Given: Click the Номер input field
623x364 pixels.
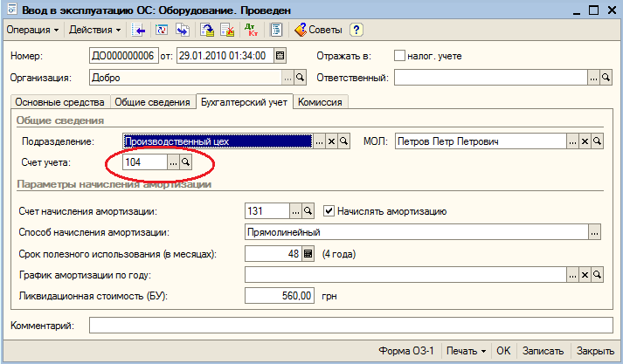Looking at the screenshot, I should click(123, 56).
